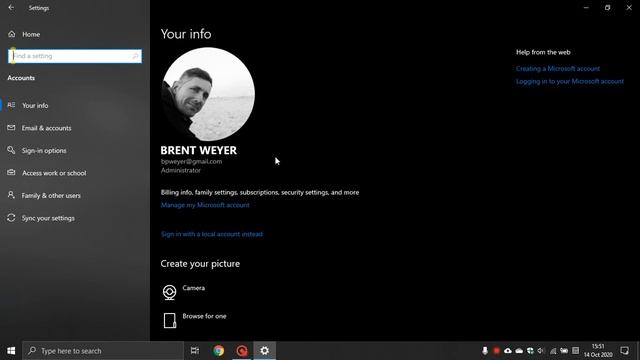
Task: Click the BRENT WEYER account name
Action: (199, 150)
